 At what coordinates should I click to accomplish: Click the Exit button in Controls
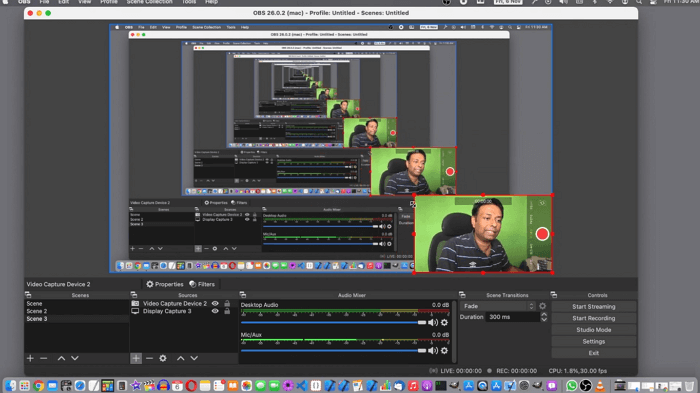[594, 353]
